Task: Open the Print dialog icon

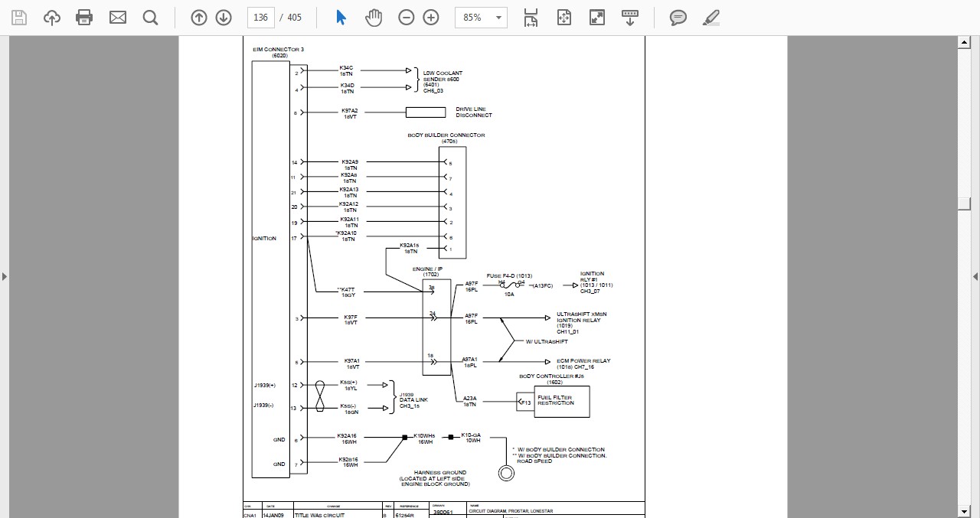Action: [x=85, y=18]
